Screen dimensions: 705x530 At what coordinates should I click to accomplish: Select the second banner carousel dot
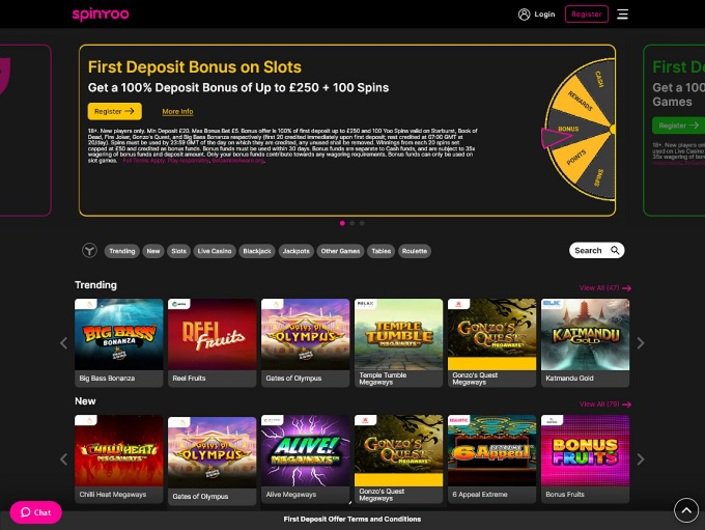tap(352, 223)
